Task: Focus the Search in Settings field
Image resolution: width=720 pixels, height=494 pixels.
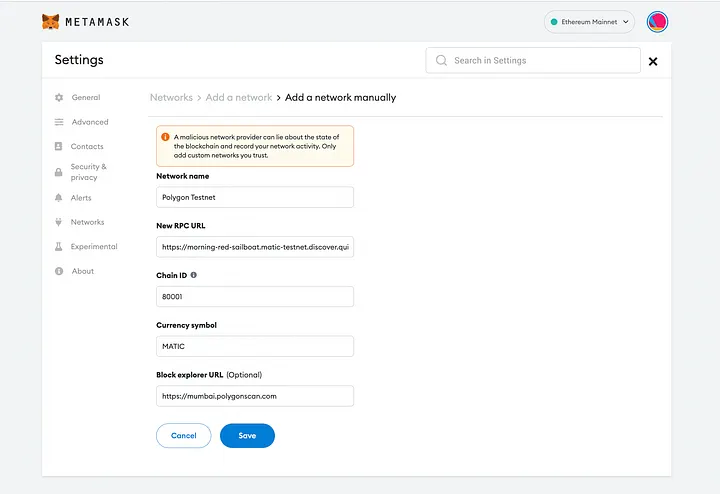Action: click(540, 61)
